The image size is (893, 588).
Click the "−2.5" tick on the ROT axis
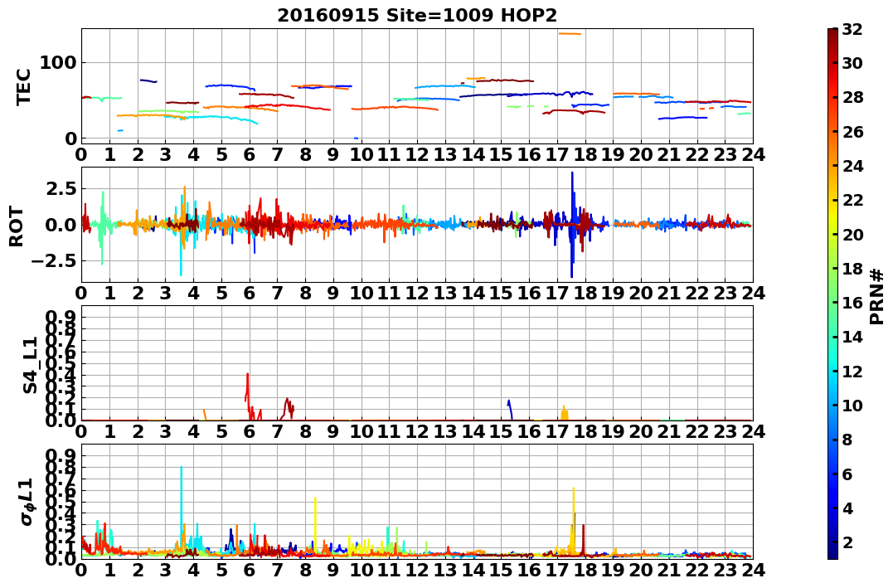click(x=53, y=261)
